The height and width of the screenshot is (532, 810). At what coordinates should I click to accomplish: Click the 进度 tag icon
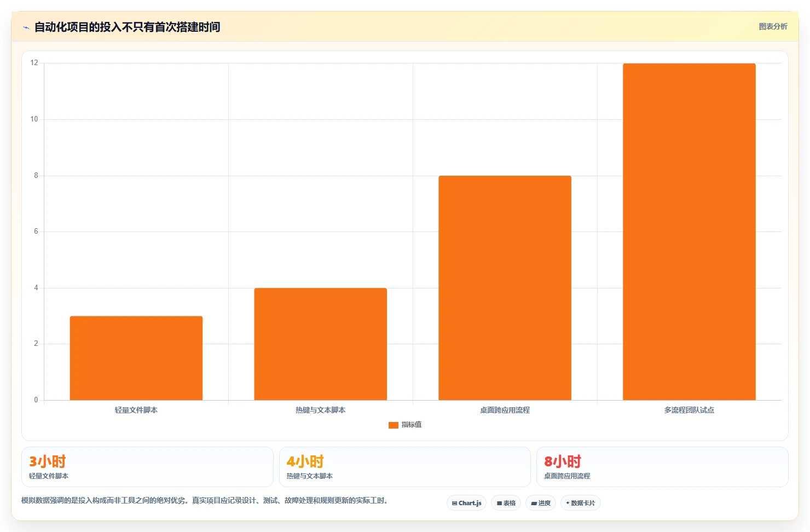tap(534, 504)
